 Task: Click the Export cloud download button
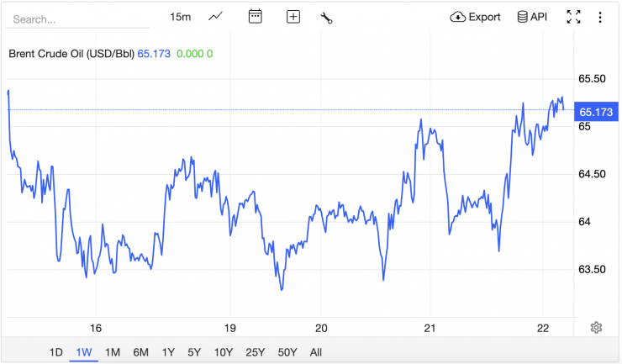tap(475, 17)
